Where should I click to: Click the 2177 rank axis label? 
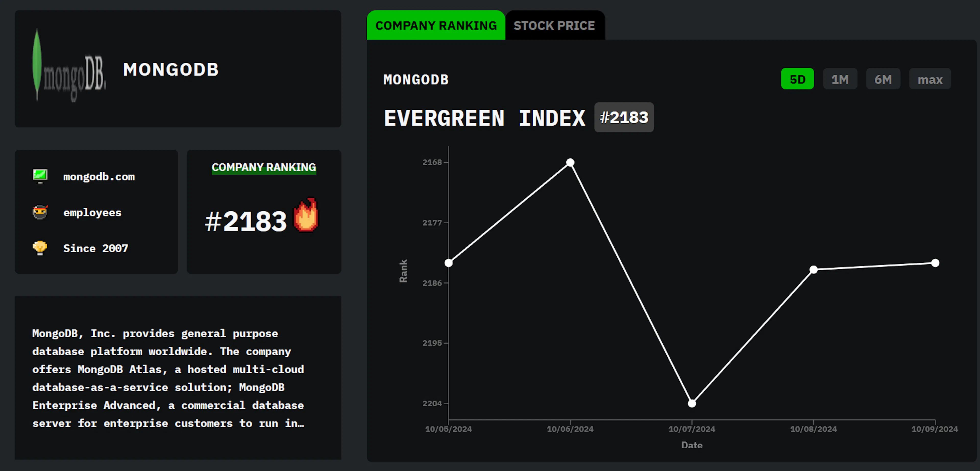(432, 223)
